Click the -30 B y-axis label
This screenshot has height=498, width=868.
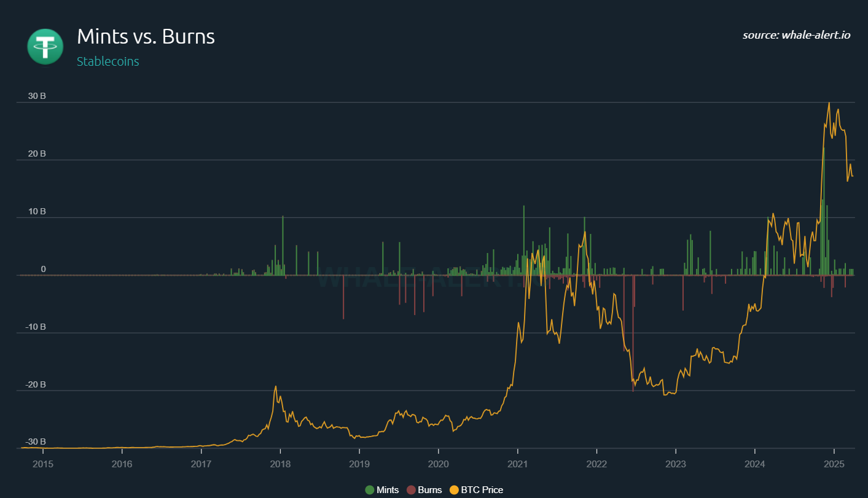[x=36, y=442]
